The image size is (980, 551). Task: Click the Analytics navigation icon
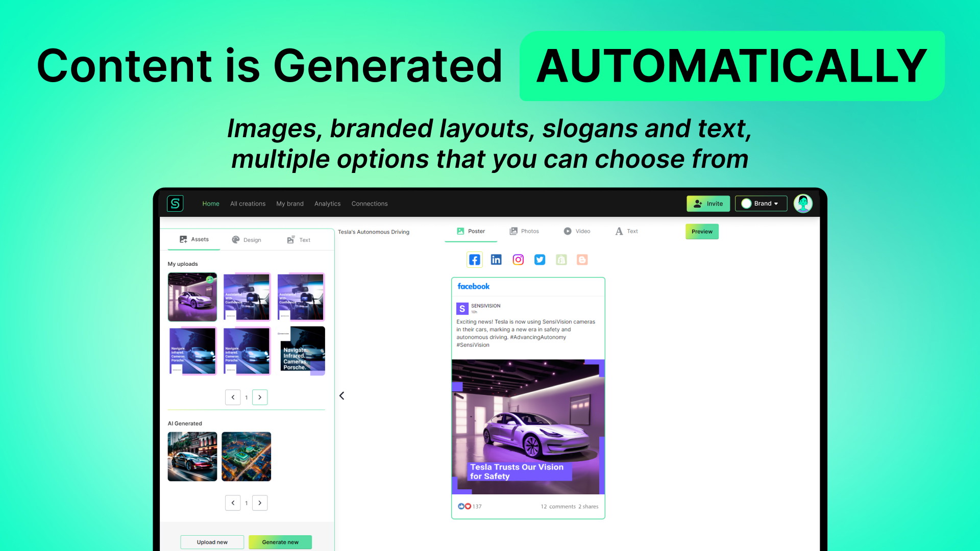tap(327, 203)
